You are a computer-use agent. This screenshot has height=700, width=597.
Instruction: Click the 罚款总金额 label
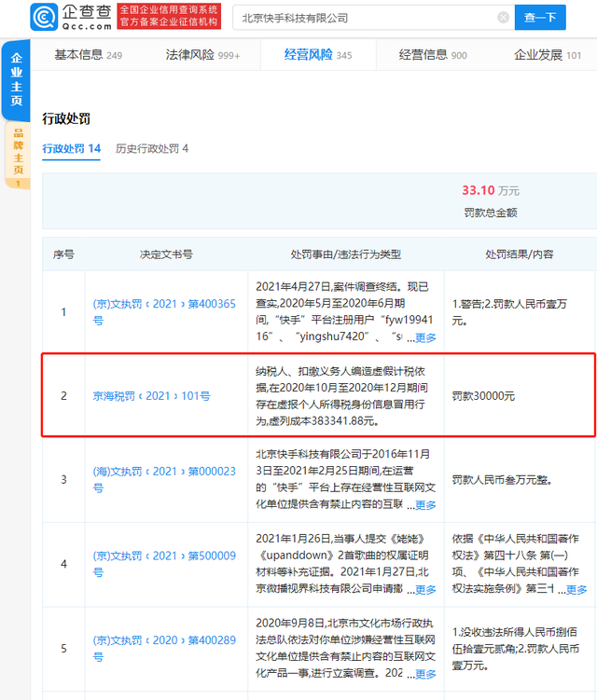click(491, 213)
